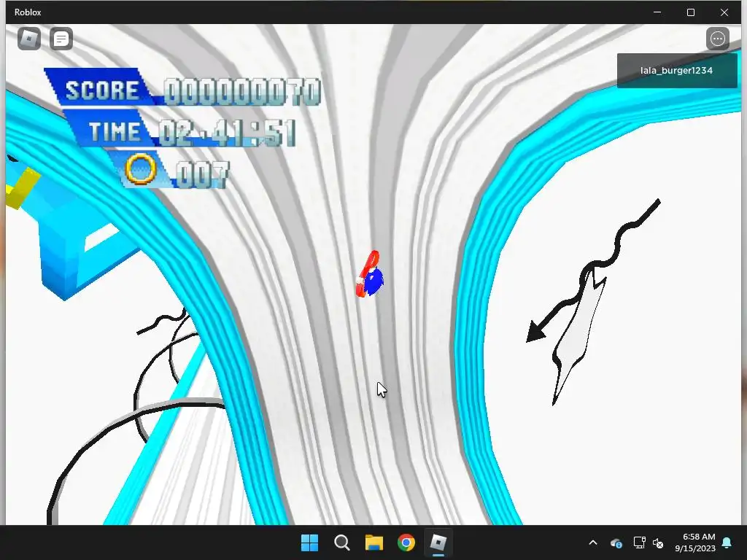Select the Roblox taskbar icon
Viewport: 747px width, 560px height.
click(438, 542)
